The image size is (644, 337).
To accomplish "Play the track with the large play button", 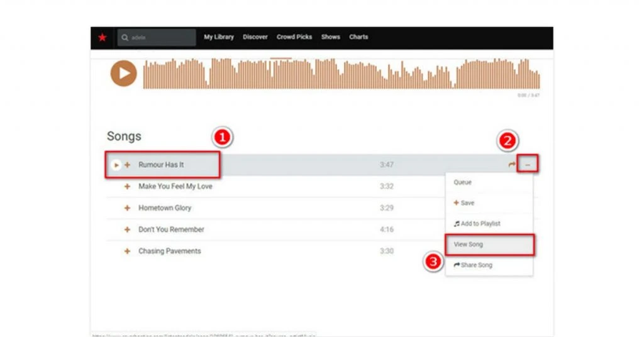I will pos(124,74).
